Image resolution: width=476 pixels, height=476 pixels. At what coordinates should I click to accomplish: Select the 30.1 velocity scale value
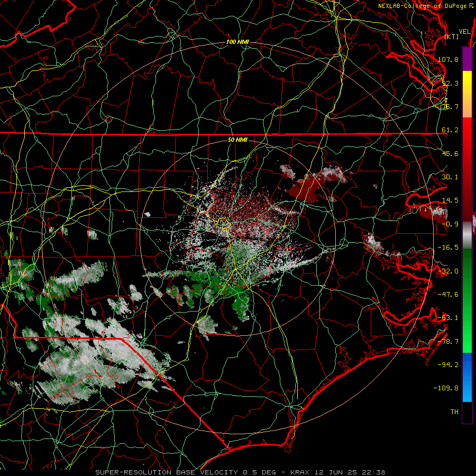tap(450, 177)
